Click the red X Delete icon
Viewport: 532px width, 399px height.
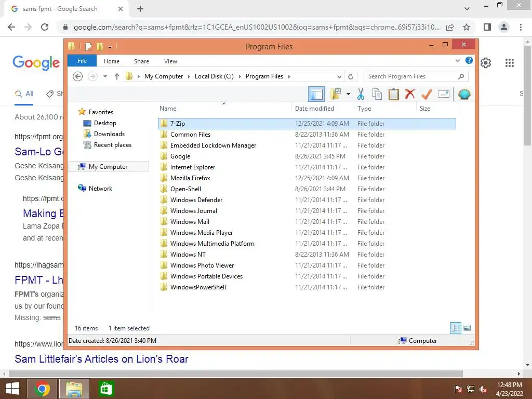pos(410,94)
